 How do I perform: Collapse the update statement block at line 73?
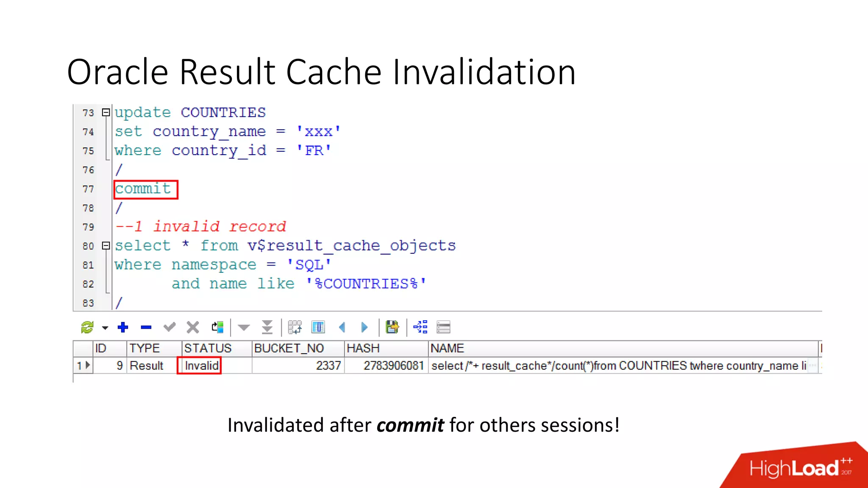point(106,113)
